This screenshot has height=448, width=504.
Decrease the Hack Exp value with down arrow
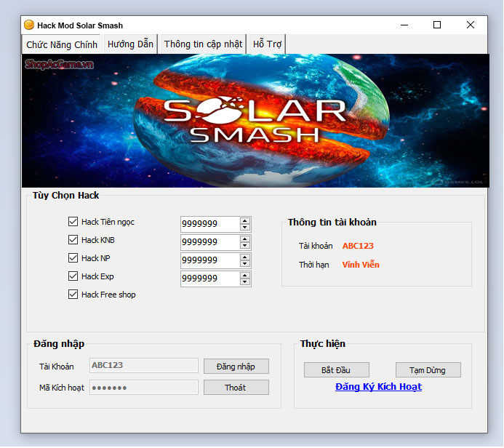[x=245, y=282]
